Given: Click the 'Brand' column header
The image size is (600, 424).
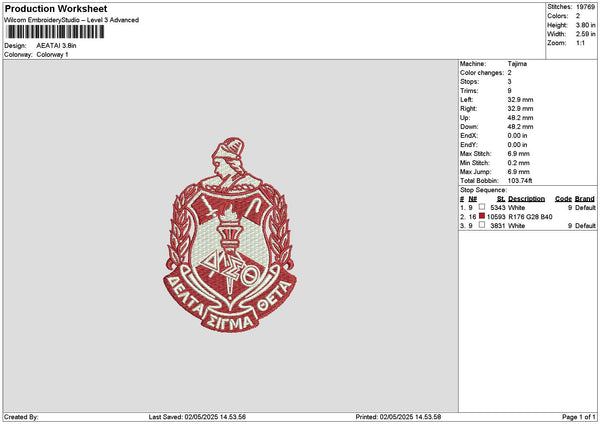Looking at the screenshot, I should 585,199.
